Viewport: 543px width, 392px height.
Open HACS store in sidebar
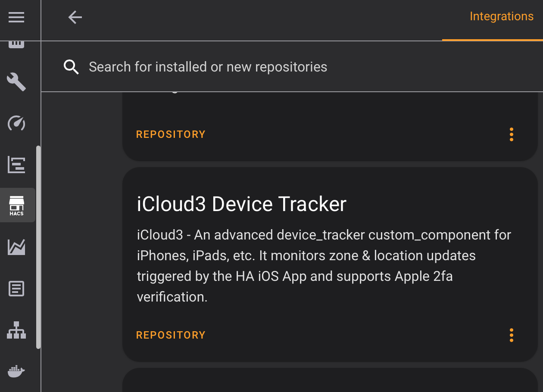[x=17, y=205]
